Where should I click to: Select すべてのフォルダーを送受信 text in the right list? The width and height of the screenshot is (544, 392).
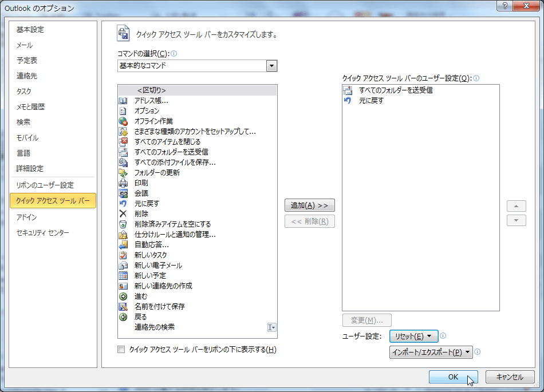point(396,90)
